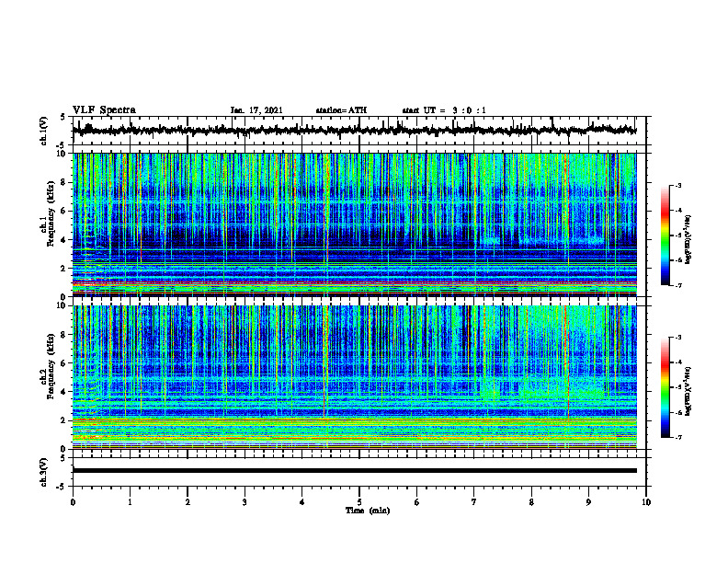
Task: Click the "start UT = 3 : 0 : 1" text
Action: tap(444, 110)
